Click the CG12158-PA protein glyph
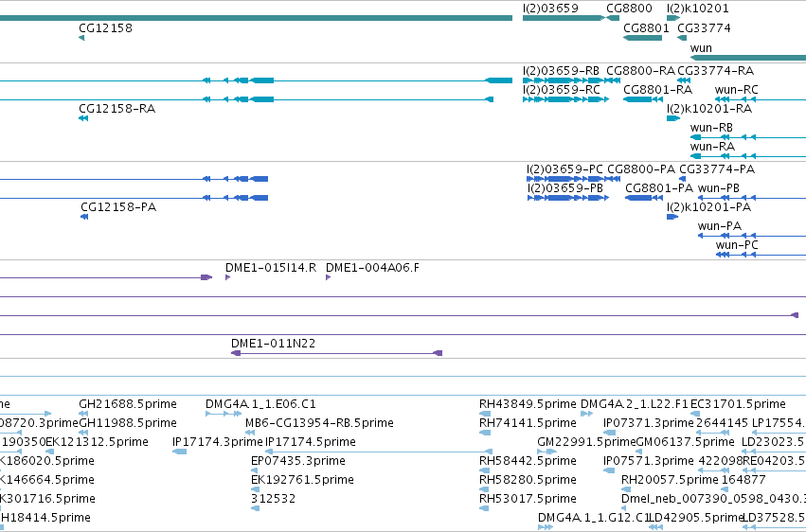 [84, 217]
